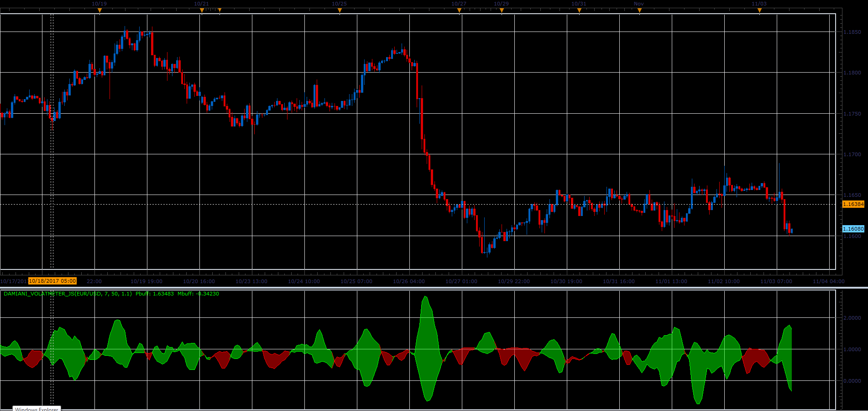
Task: Select the orange marker below the Nov label
Action: click(x=639, y=11)
